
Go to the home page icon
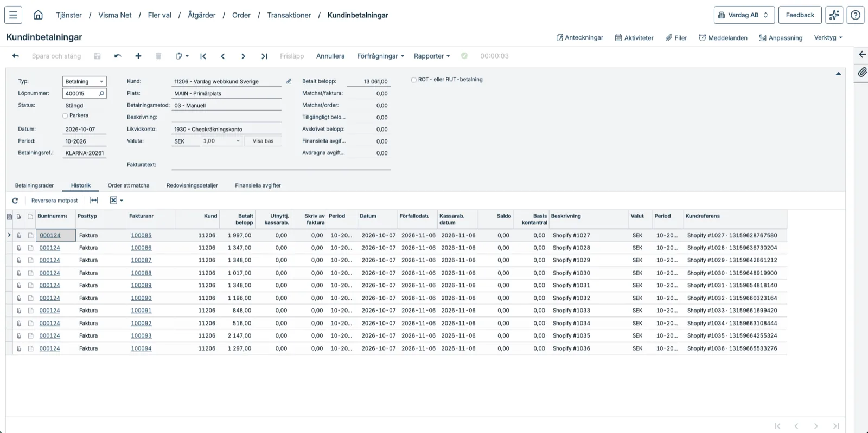coord(38,15)
